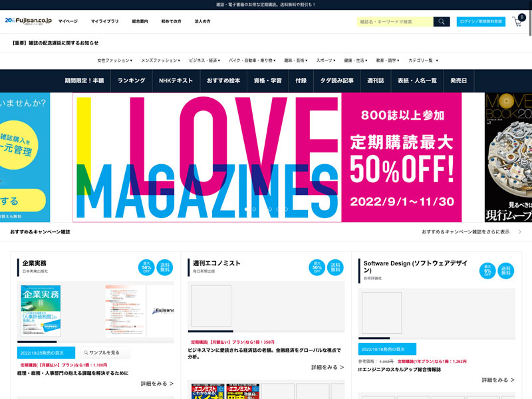Viewport: 532px width, 399px height.
Task: Click the search magnifier button
Action: (x=442, y=22)
